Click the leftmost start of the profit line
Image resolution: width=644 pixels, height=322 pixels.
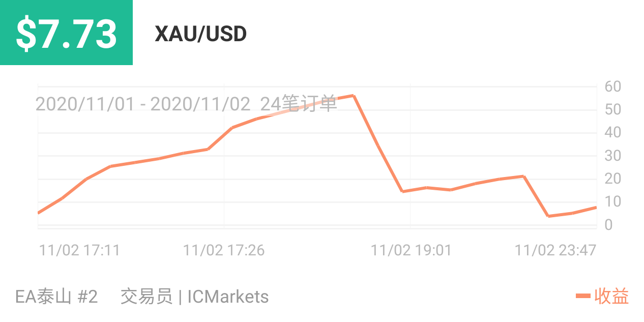[39, 213]
